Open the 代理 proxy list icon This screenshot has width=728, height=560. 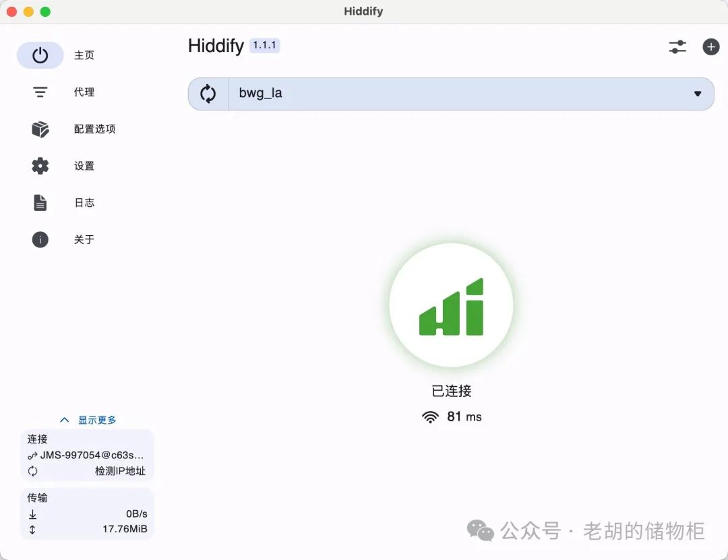[x=40, y=92]
